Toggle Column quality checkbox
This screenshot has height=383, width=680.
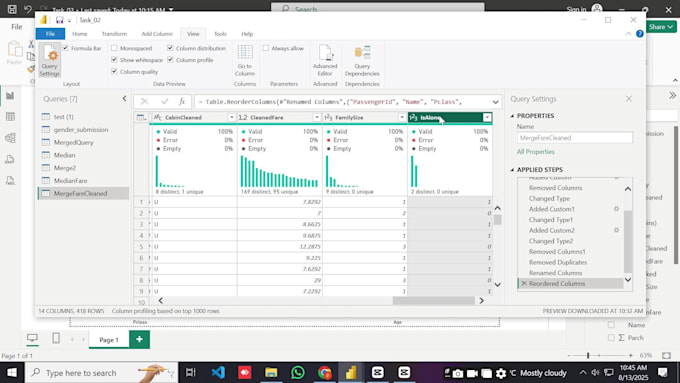point(114,71)
